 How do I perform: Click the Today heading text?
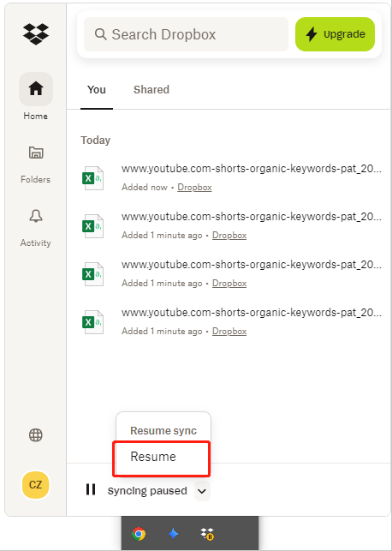[96, 141]
